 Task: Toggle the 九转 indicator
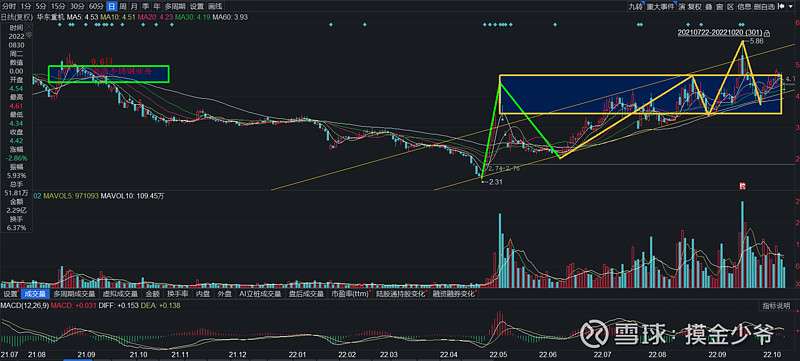pos(635,7)
